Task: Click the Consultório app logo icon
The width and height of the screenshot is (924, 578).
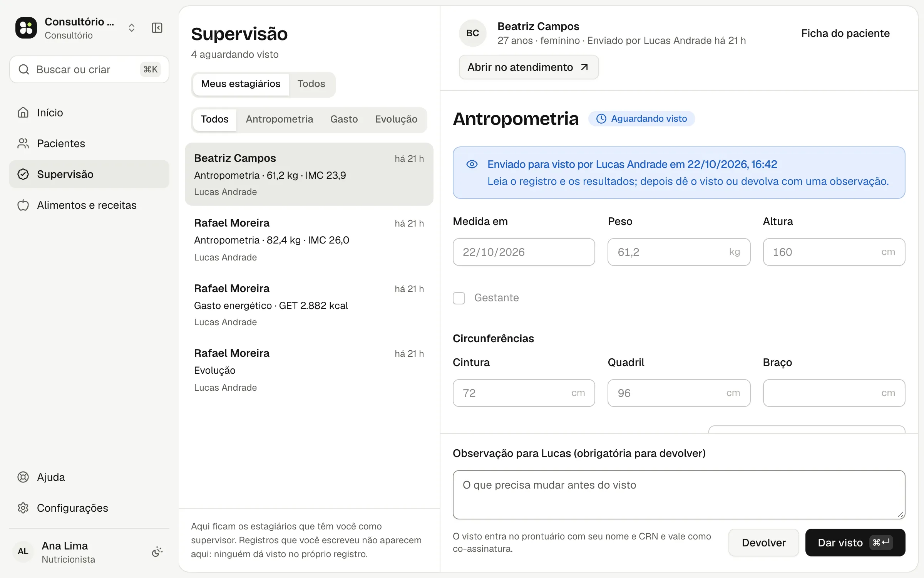Action: point(26,28)
